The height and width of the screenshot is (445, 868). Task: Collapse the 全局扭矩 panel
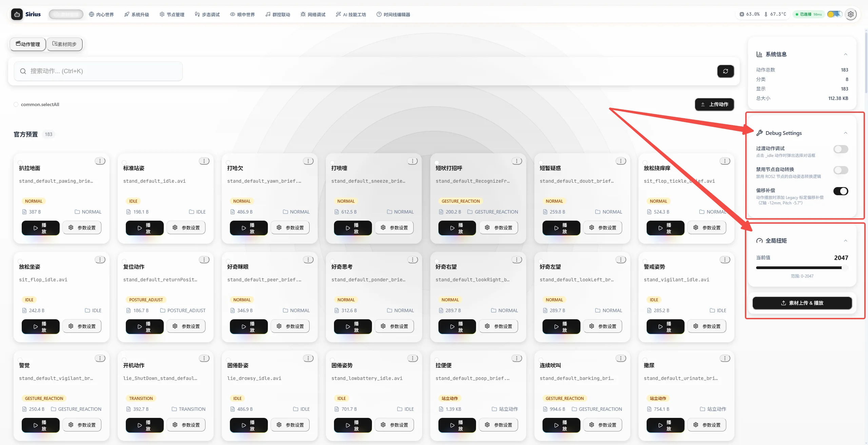pos(846,241)
